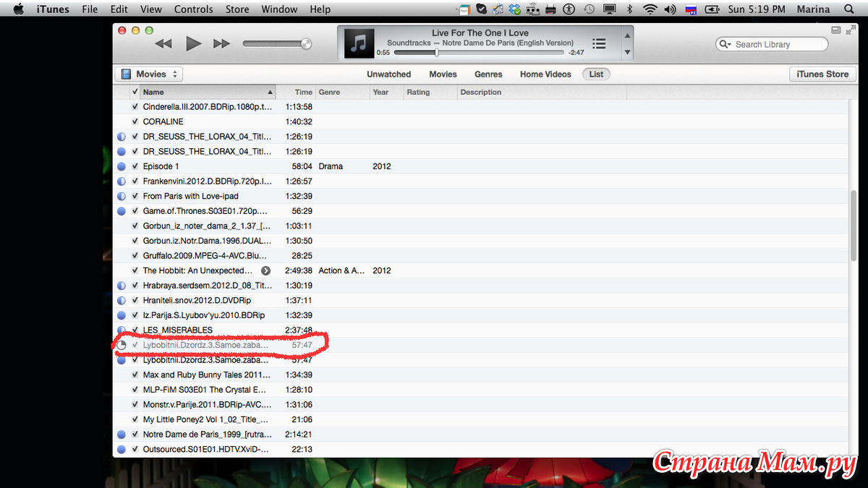Screen dimensions: 868x488
Task: Switch to the Genres tab
Action: point(488,74)
